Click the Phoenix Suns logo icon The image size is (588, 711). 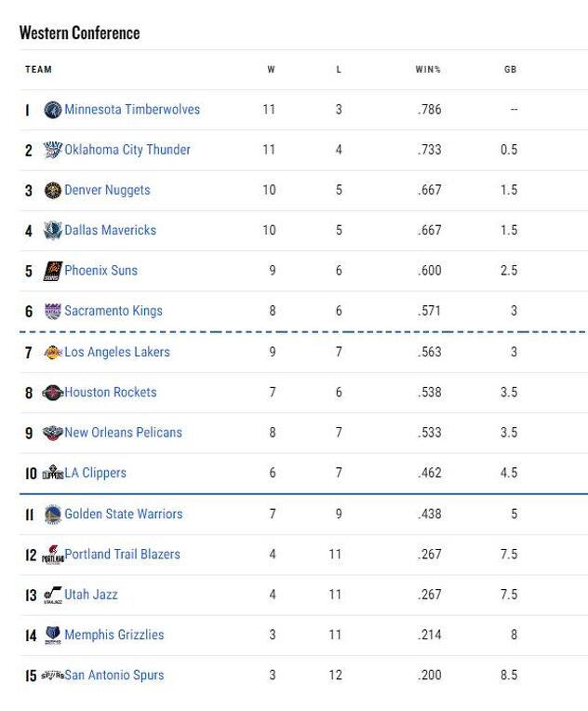(x=53, y=271)
